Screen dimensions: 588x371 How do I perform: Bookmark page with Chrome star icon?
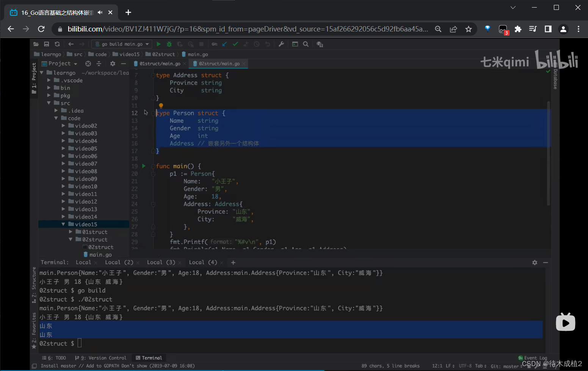469,29
